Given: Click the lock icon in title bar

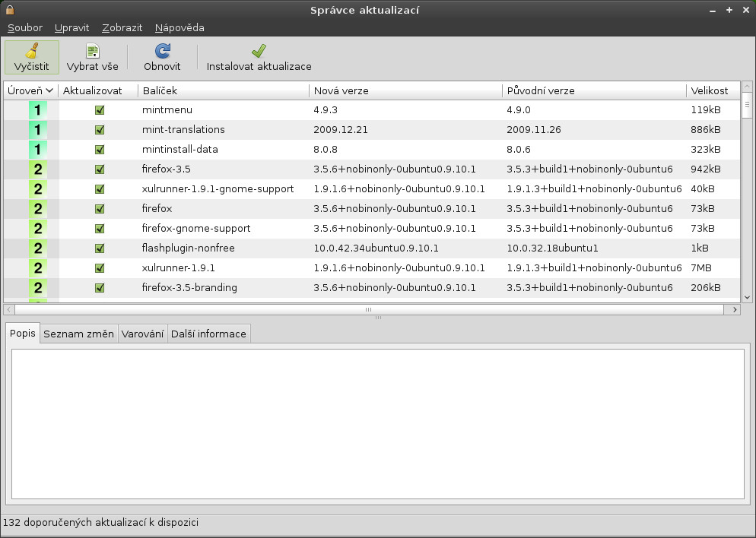Looking at the screenshot, I should [x=10, y=10].
